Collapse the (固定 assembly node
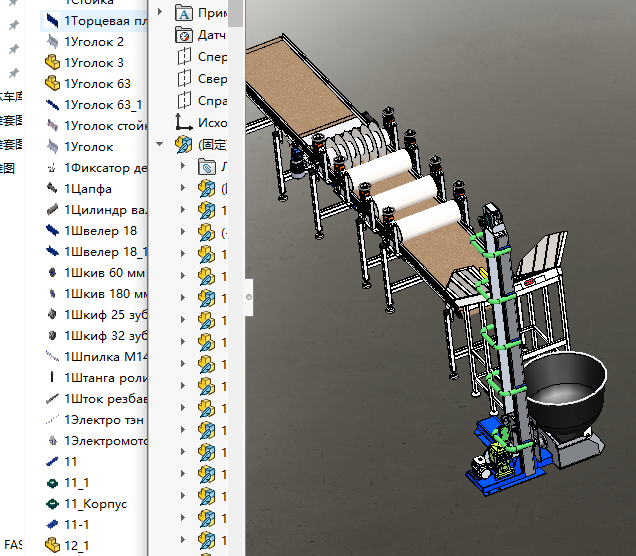Viewport: 636px width, 556px height. tap(160, 144)
